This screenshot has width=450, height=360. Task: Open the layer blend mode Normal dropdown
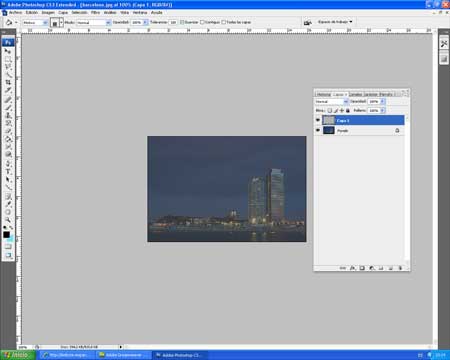click(x=332, y=101)
